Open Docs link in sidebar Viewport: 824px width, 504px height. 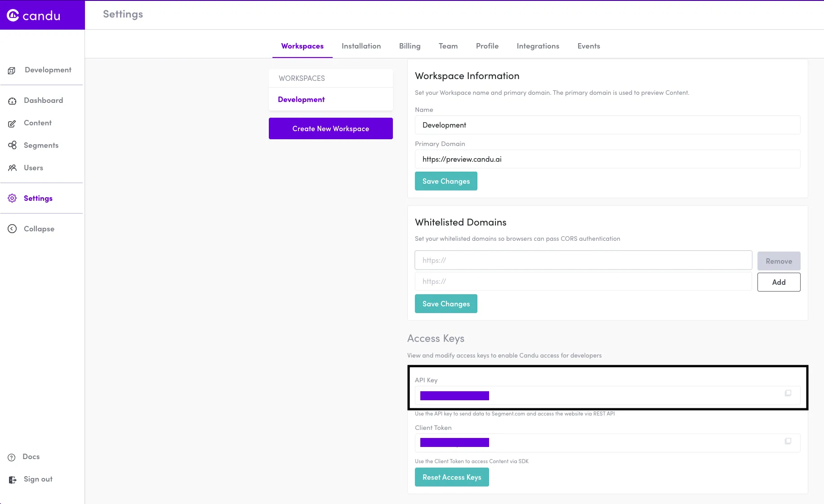click(31, 456)
